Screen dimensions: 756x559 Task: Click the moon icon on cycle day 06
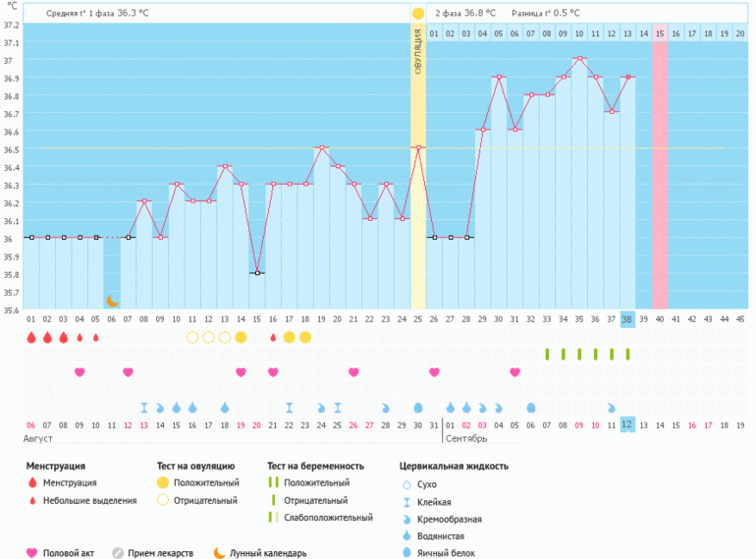[x=112, y=300]
